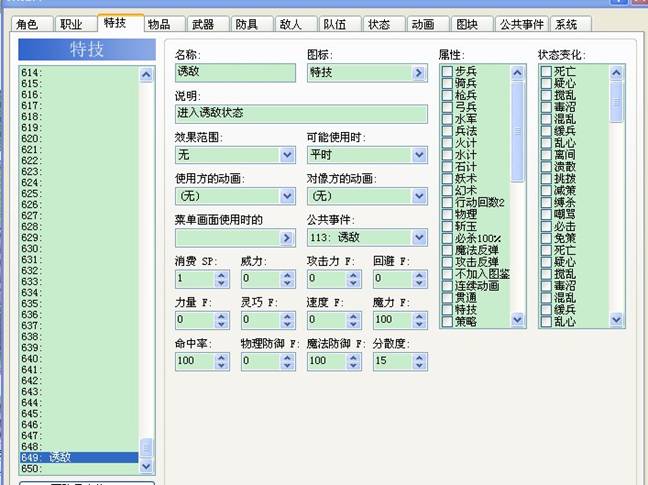Click up arrow of 状态变化 list scrollbar

616,73
